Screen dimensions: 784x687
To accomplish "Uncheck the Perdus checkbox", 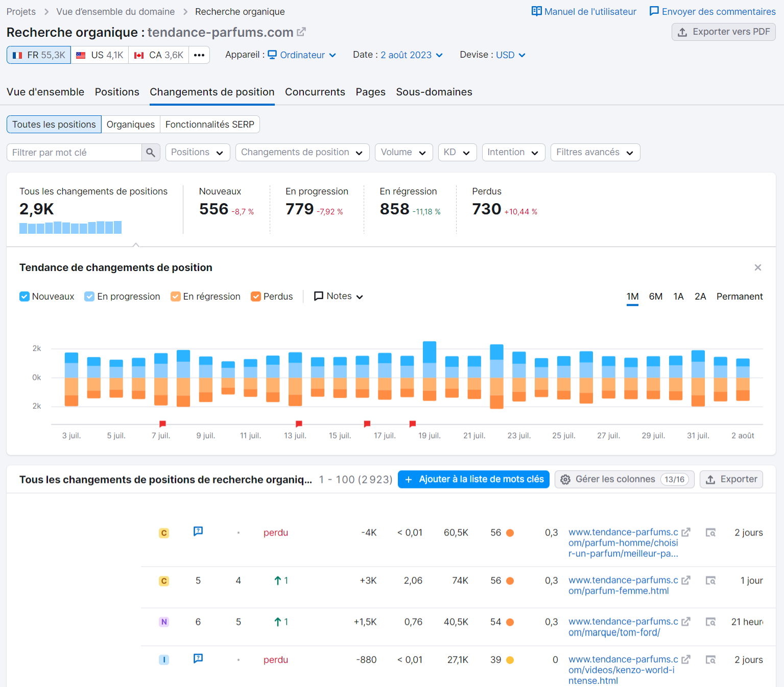I will coord(256,297).
